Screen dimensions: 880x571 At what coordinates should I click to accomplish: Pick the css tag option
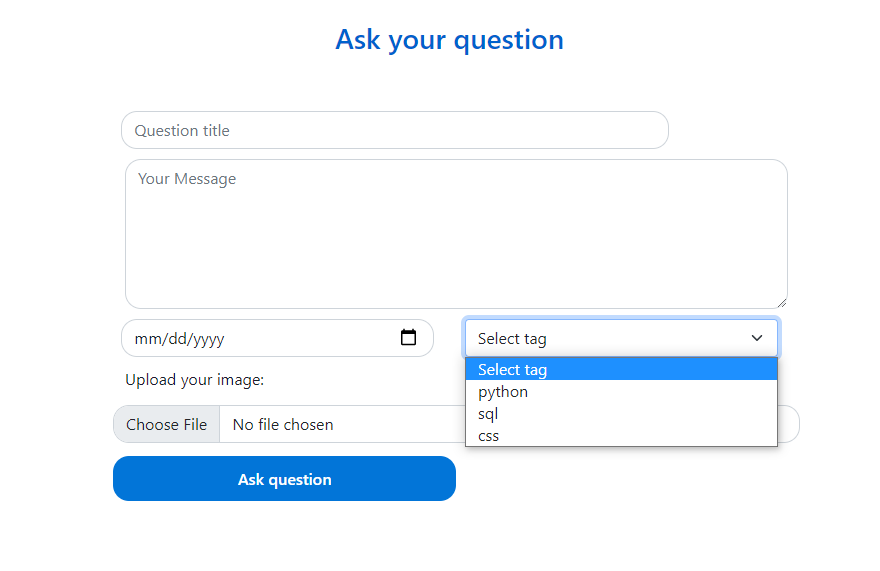(x=489, y=436)
